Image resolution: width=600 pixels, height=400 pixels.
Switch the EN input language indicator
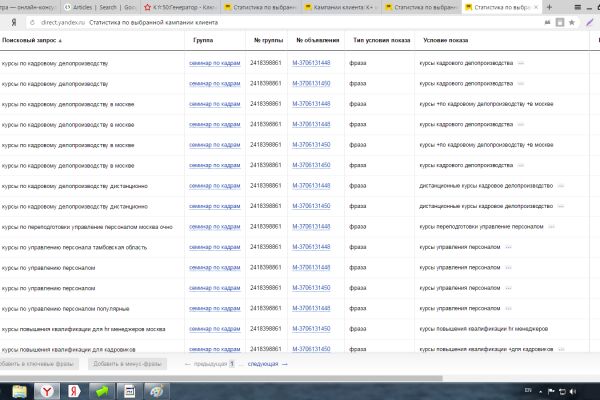(x=528, y=390)
